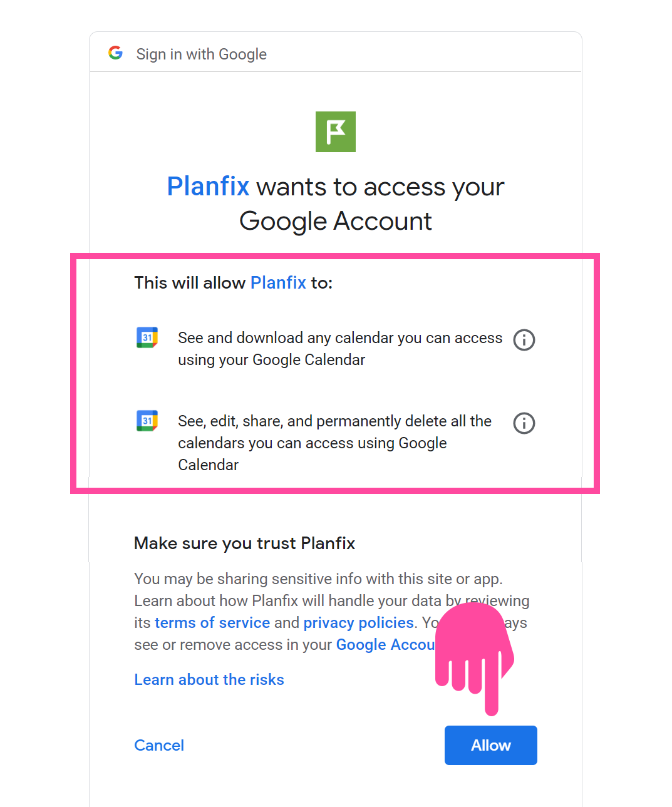Cancel the Planfix access request

click(x=159, y=746)
